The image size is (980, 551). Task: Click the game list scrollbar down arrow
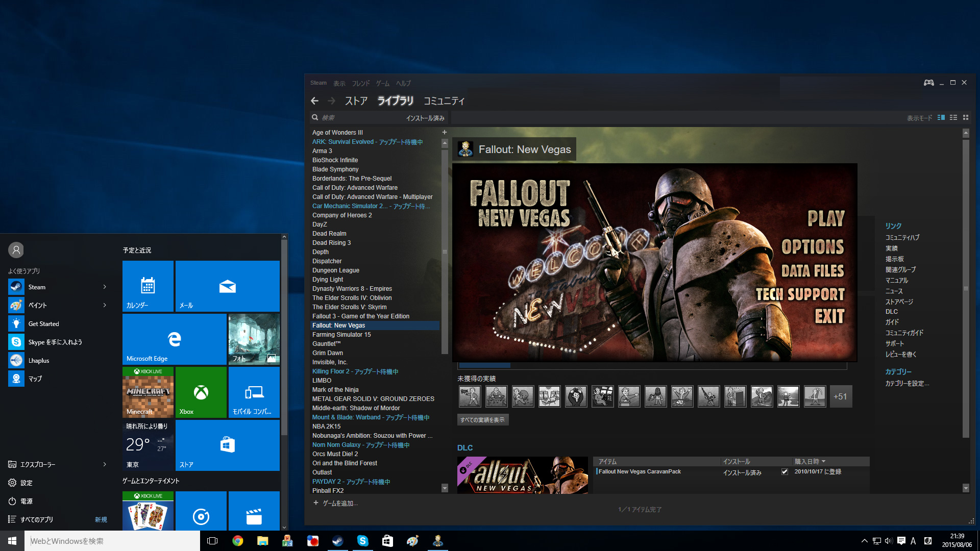(445, 488)
